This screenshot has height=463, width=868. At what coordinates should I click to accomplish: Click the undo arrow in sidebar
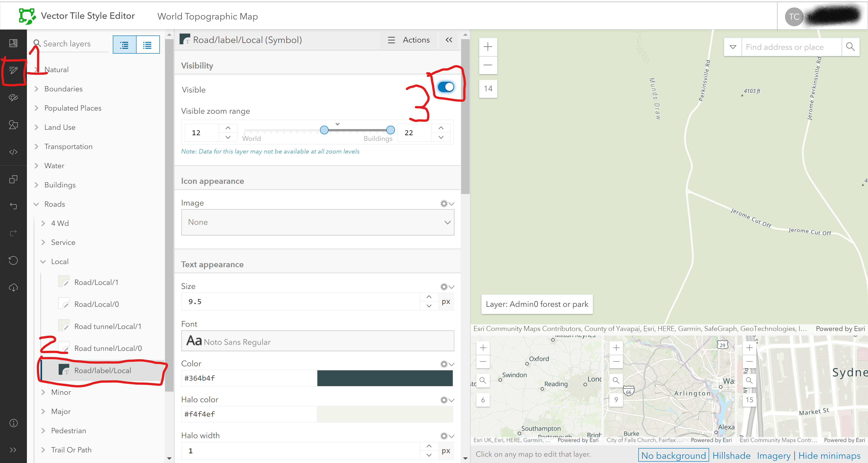click(14, 206)
